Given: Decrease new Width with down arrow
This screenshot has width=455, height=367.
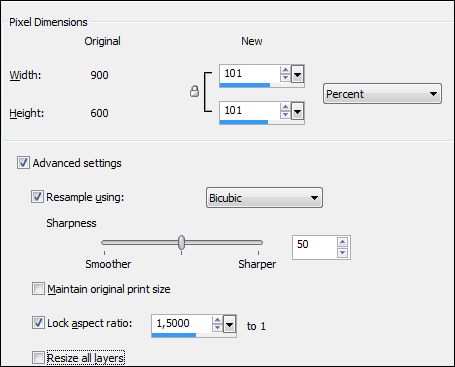Looking at the screenshot, I should pyautogui.click(x=285, y=78).
